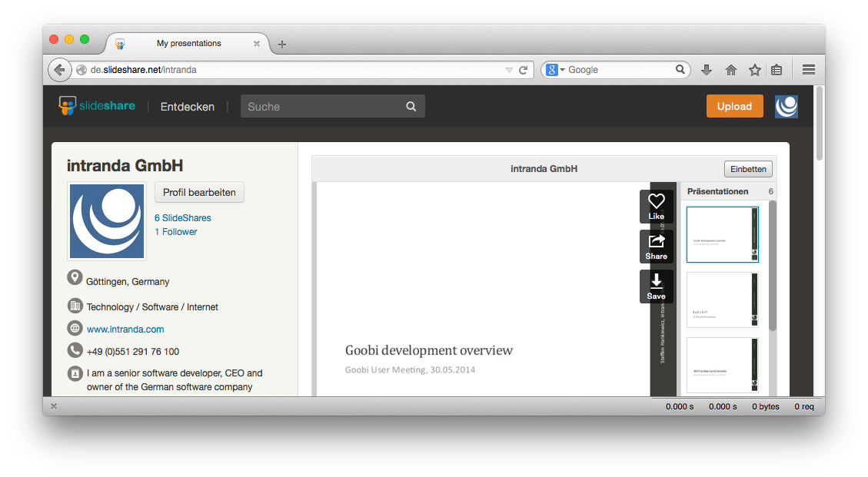The image size is (868, 477).
Task: Click the 0 bytes status bar entry
Action: pos(766,406)
